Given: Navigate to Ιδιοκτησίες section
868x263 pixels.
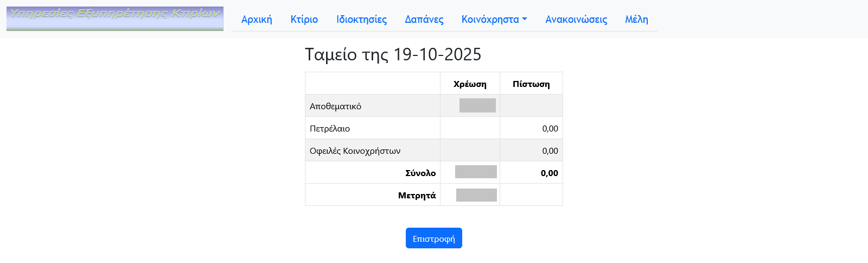Looking at the screenshot, I should coord(361,20).
